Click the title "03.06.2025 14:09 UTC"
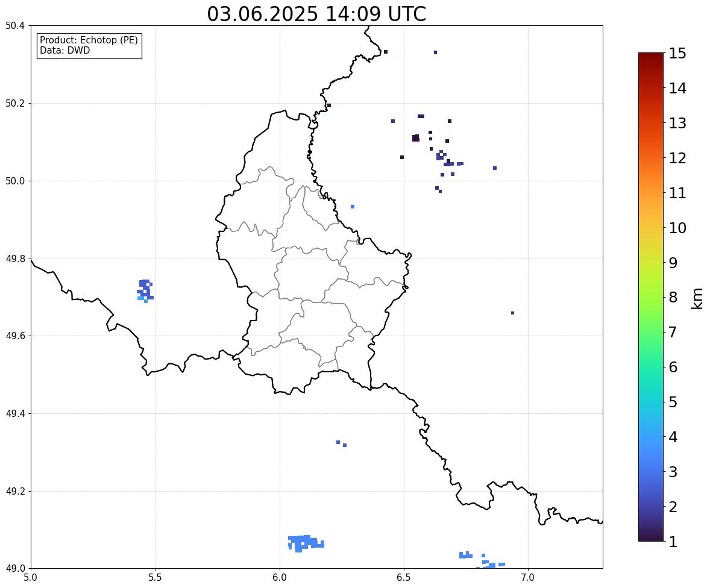The image size is (710, 588). (316, 14)
